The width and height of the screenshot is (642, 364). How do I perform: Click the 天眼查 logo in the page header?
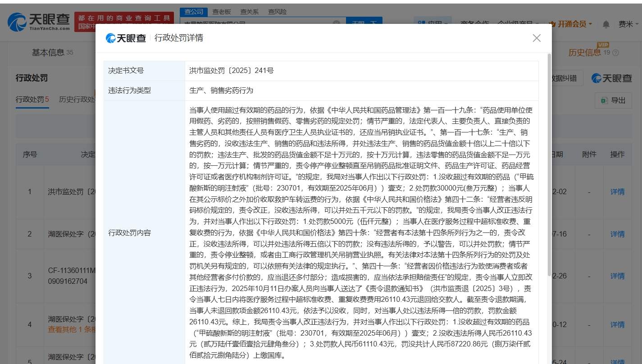coord(39,21)
